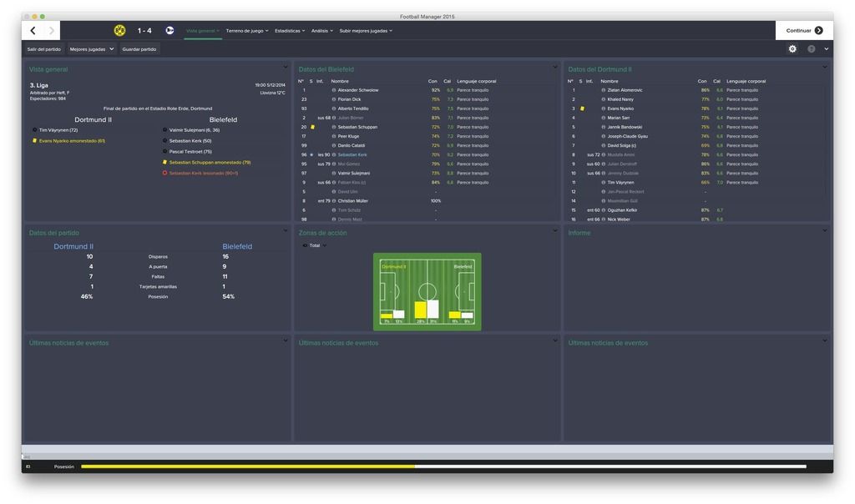The width and height of the screenshot is (855, 504).
Task: Sort the Dortmund II table by Cal column
Action: click(716, 81)
